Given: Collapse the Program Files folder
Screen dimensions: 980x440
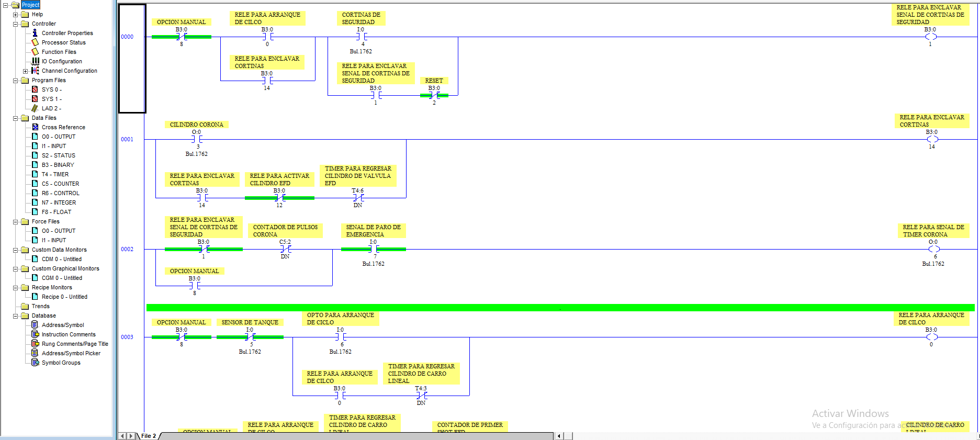Looking at the screenshot, I should click(x=16, y=81).
